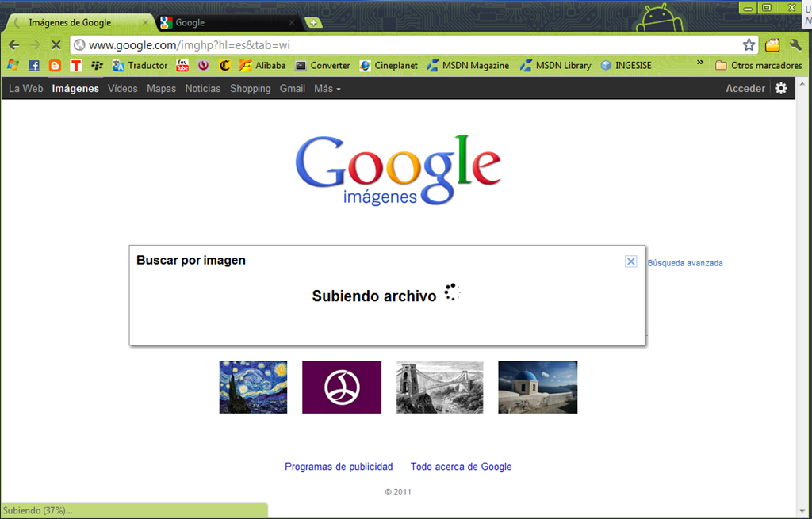Open the Blogger bookmark icon
The width and height of the screenshot is (812, 519).
tap(55, 66)
